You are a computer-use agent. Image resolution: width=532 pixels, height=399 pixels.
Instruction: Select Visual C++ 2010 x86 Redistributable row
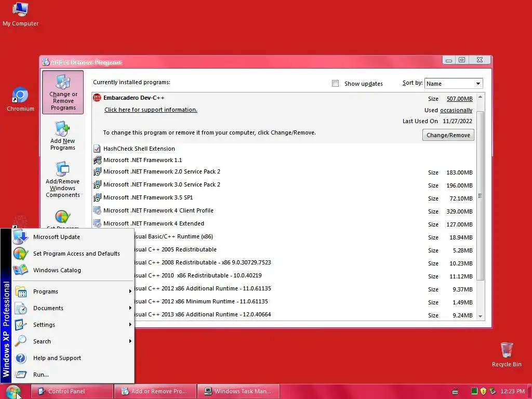point(284,275)
